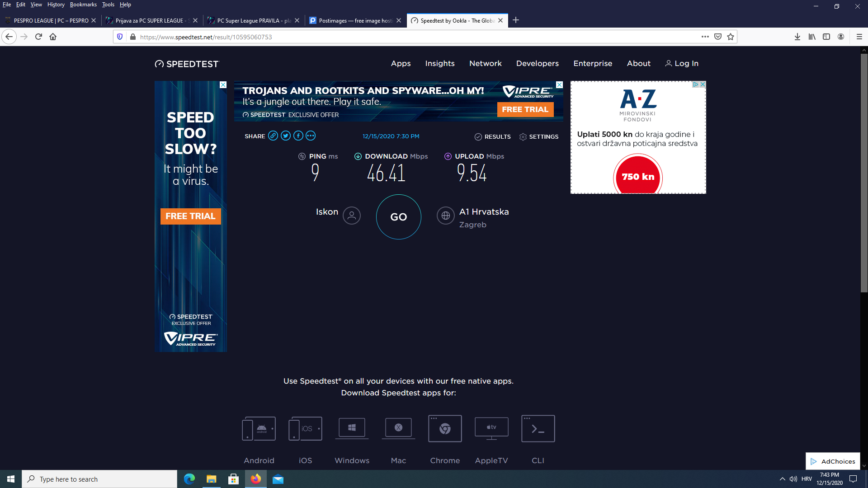Change server using globe icon
The image size is (868, 488).
pyautogui.click(x=445, y=216)
